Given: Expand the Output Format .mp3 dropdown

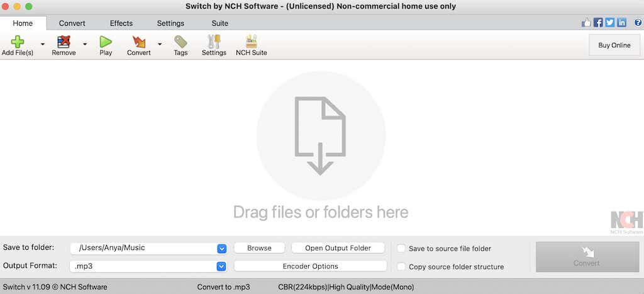Looking at the screenshot, I should click(x=221, y=266).
